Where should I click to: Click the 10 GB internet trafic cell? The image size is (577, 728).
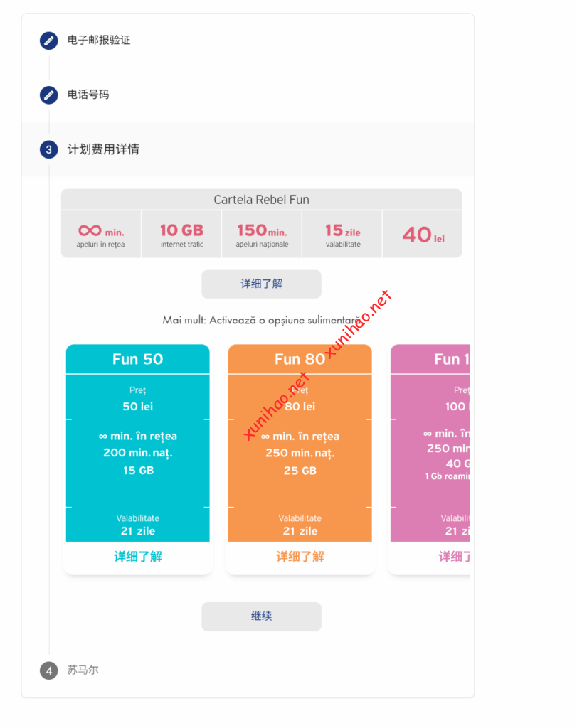coord(181,234)
